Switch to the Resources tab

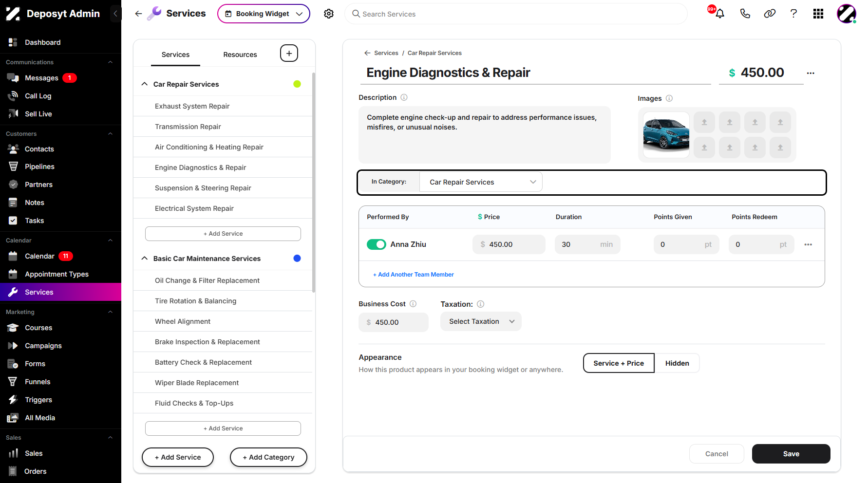tap(240, 55)
